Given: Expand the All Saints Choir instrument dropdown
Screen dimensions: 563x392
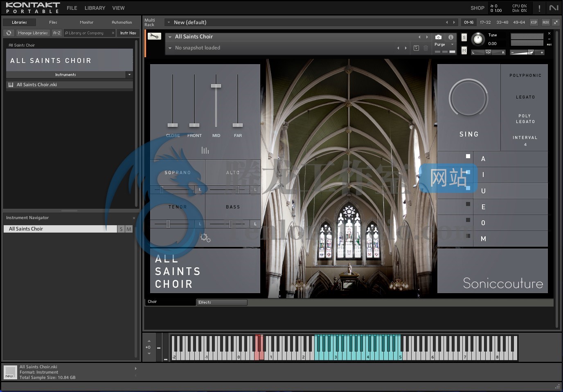Looking at the screenshot, I should [x=170, y=37].
